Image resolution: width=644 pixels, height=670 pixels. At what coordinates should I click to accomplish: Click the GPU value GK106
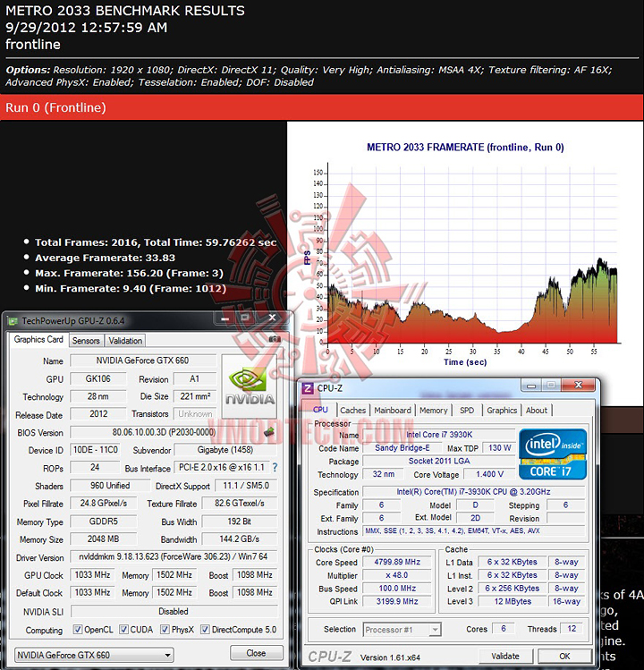point(98,378)
